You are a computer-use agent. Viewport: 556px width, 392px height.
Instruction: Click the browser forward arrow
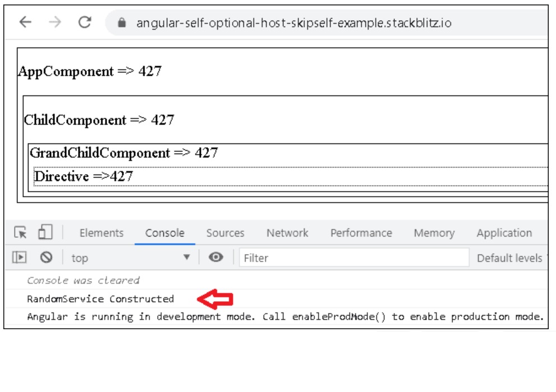coord(54,22)
